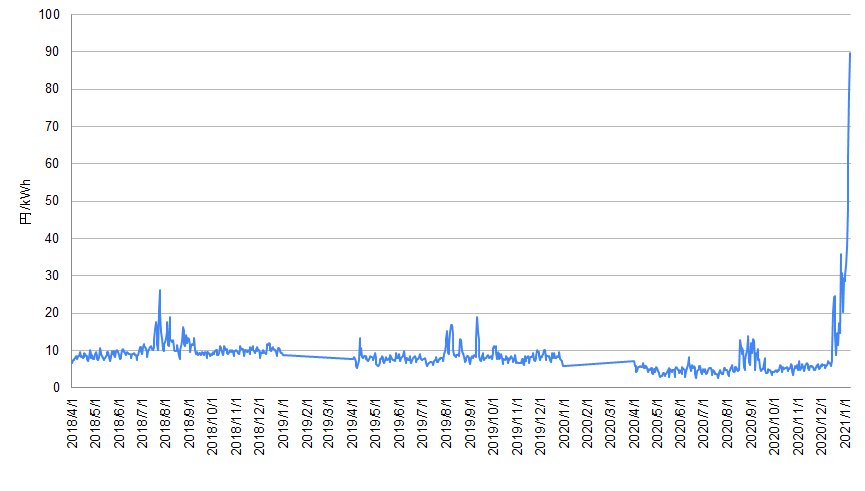865x491 pixels.
Task: Click the July 2018 price spike peak
Action: coord(160,290)
